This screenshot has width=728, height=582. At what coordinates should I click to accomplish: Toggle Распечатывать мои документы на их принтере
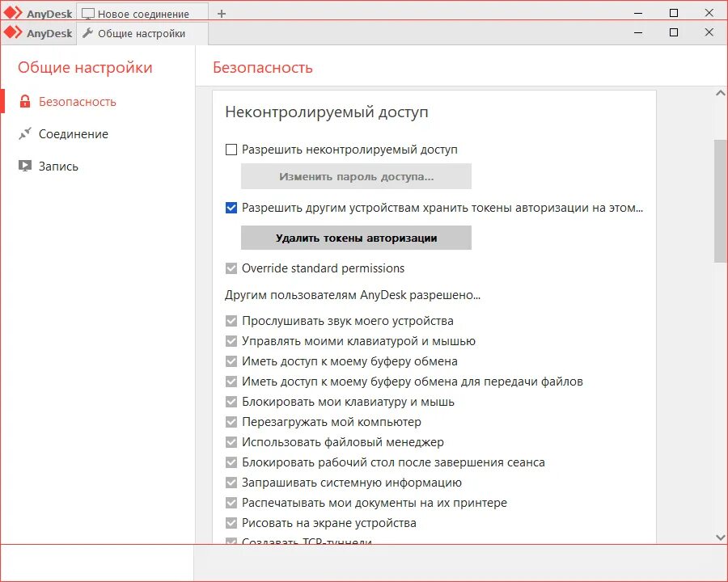coord(231,503)
